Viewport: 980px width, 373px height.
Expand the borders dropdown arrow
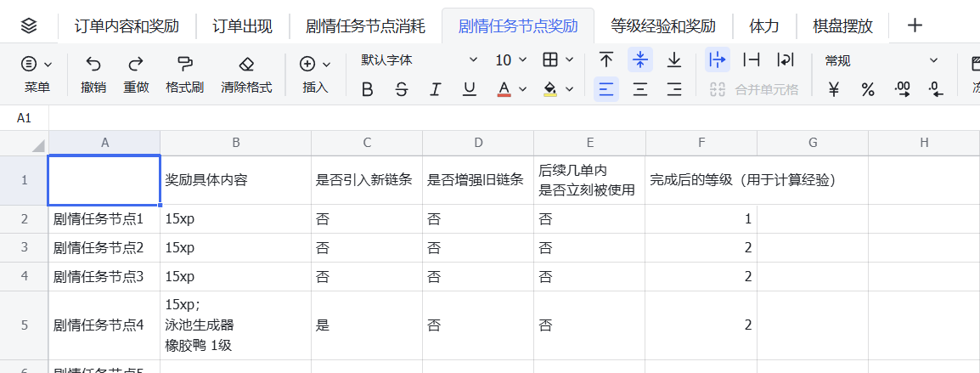click(569, 60)
